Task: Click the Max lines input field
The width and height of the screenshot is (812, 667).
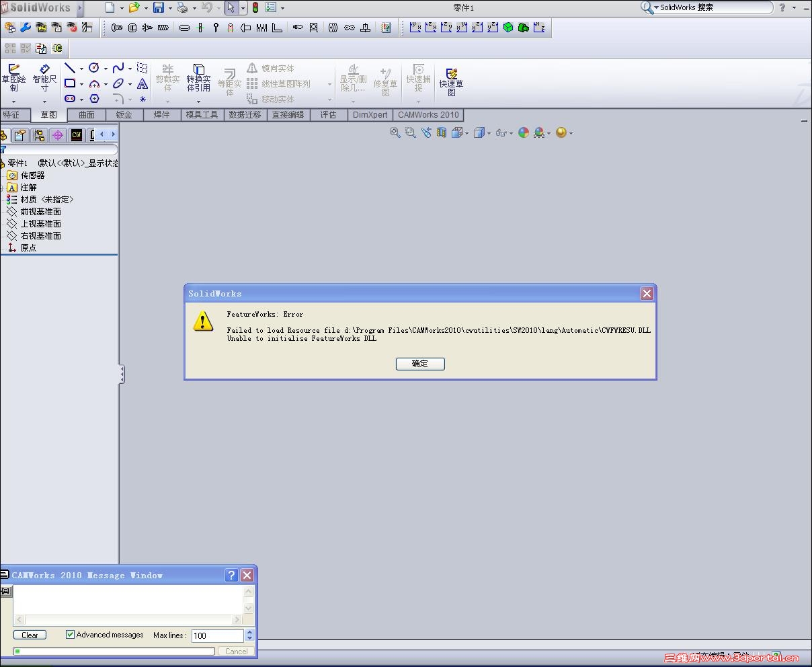Action: [x=217, y=635]
